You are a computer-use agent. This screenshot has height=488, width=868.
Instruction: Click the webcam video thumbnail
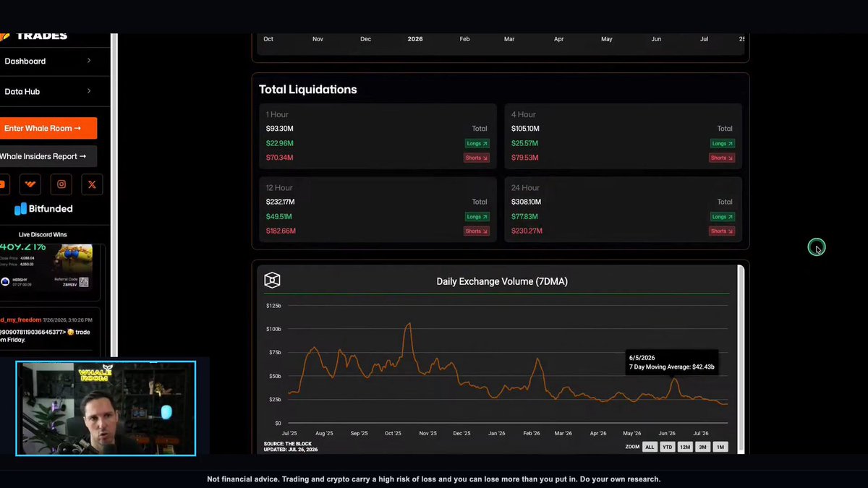106,408
